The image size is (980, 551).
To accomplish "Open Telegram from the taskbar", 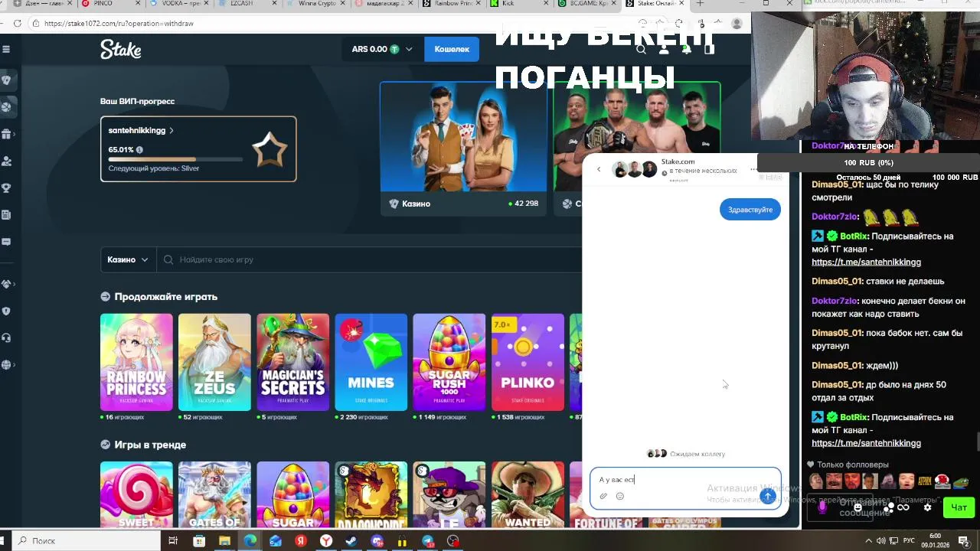I will point(428,541).
